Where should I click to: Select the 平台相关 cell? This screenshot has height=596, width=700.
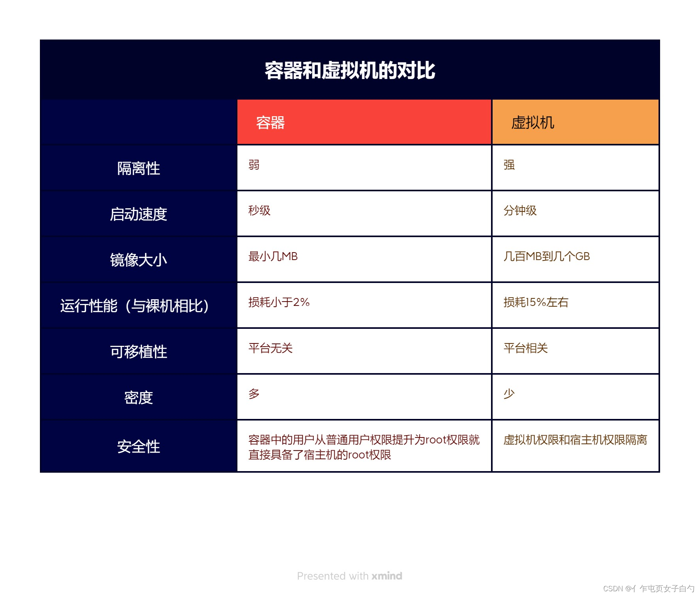click(575, 351)
